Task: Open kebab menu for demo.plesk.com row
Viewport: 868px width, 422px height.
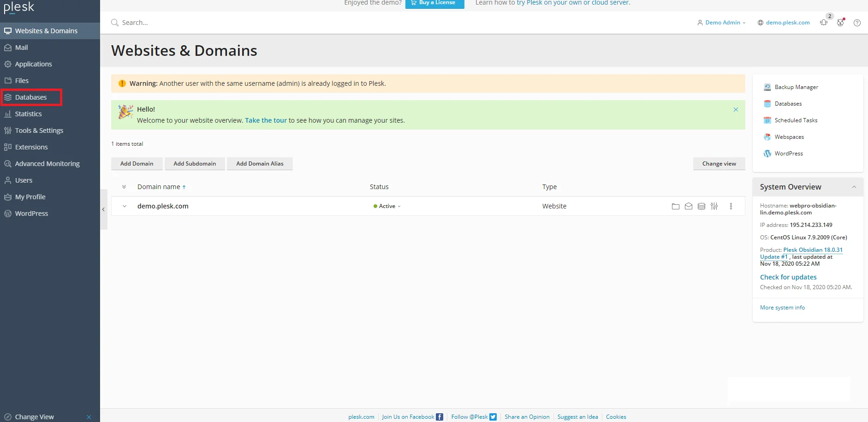Action: [731, 207]
